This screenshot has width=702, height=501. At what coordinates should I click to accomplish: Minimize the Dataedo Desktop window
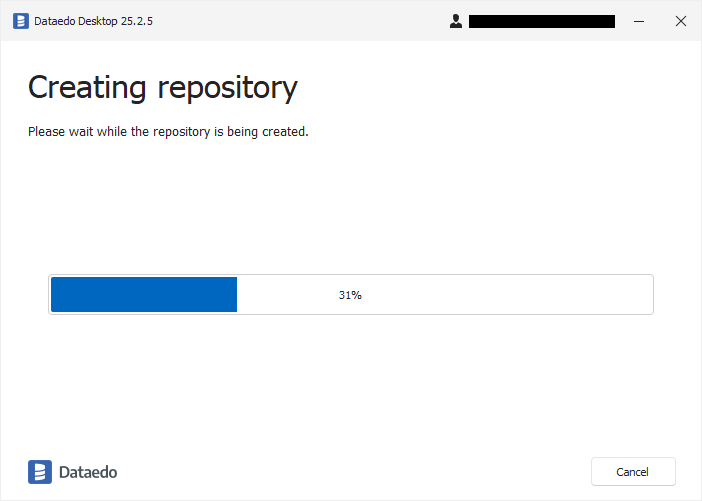pyautogui.click(x=639, y=21)
